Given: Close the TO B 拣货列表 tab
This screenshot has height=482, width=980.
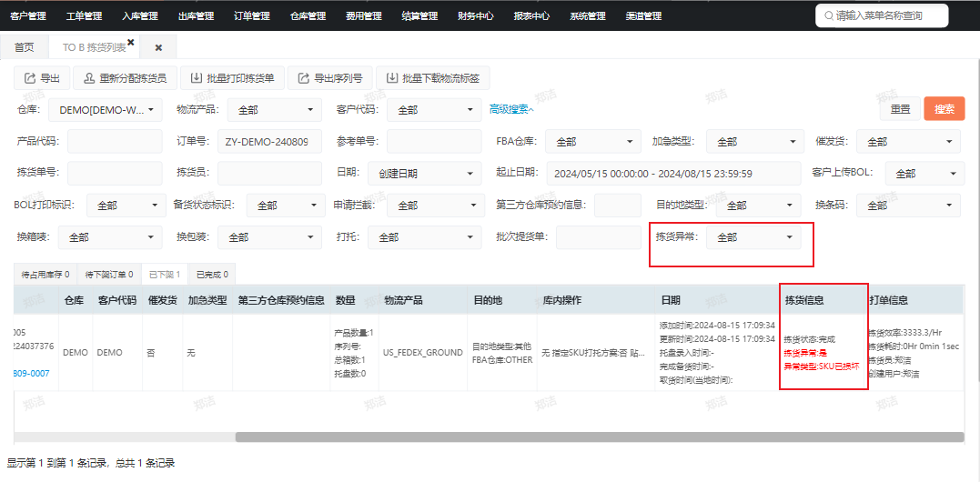Looking at the screenshot, I should pos(131,42).
